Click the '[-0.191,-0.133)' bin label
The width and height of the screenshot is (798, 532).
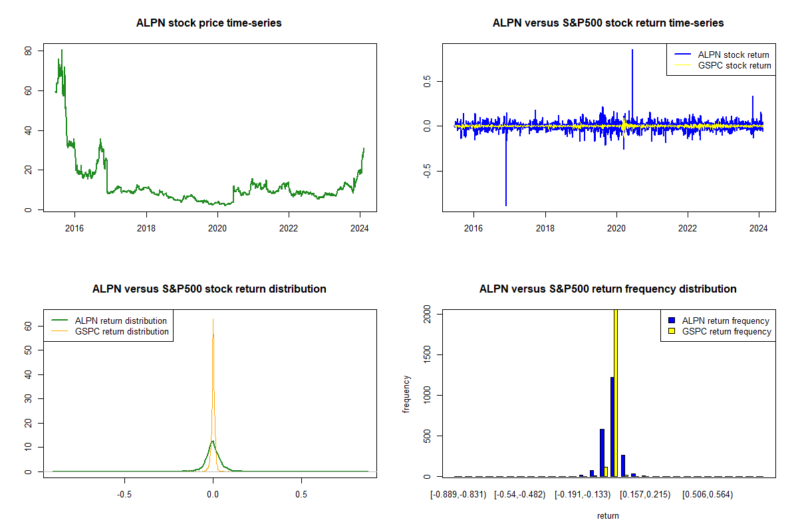tap(583, 494)
